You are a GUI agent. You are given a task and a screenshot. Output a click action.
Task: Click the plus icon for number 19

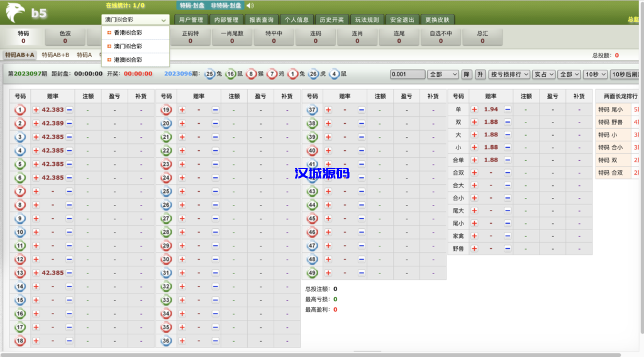182,110
